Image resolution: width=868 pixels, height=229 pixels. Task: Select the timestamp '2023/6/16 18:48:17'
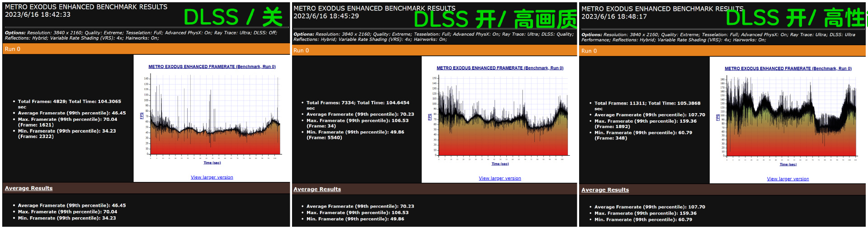[x=614, y=16]
